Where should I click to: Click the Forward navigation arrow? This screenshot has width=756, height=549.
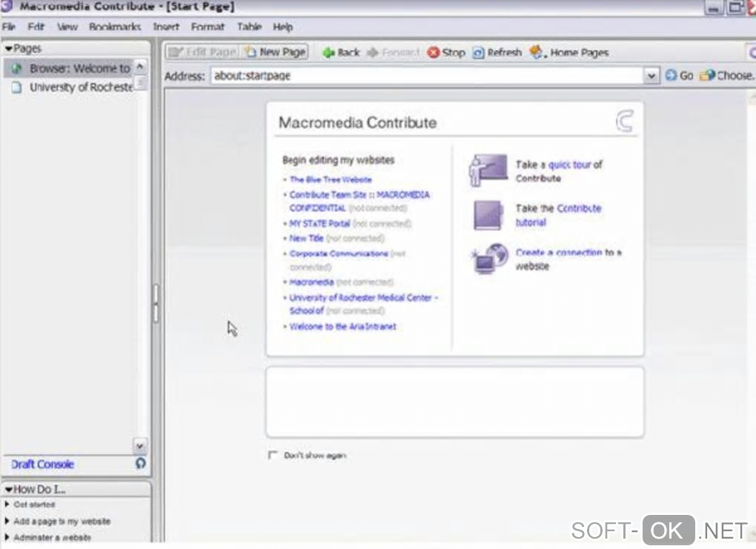click(x=393, y=53)
